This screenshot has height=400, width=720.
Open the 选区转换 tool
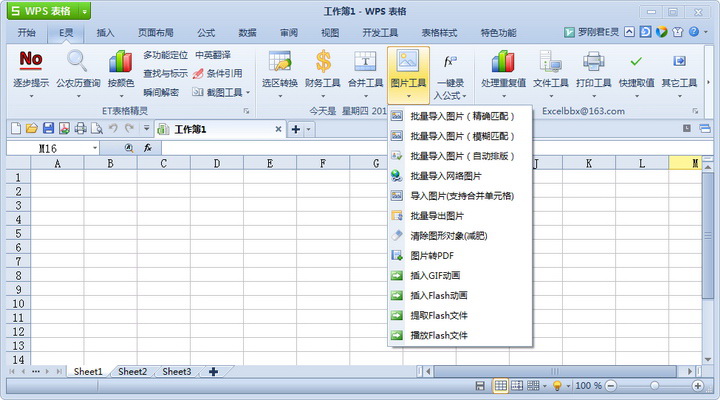pyautogui.click(x=280, y=61)
